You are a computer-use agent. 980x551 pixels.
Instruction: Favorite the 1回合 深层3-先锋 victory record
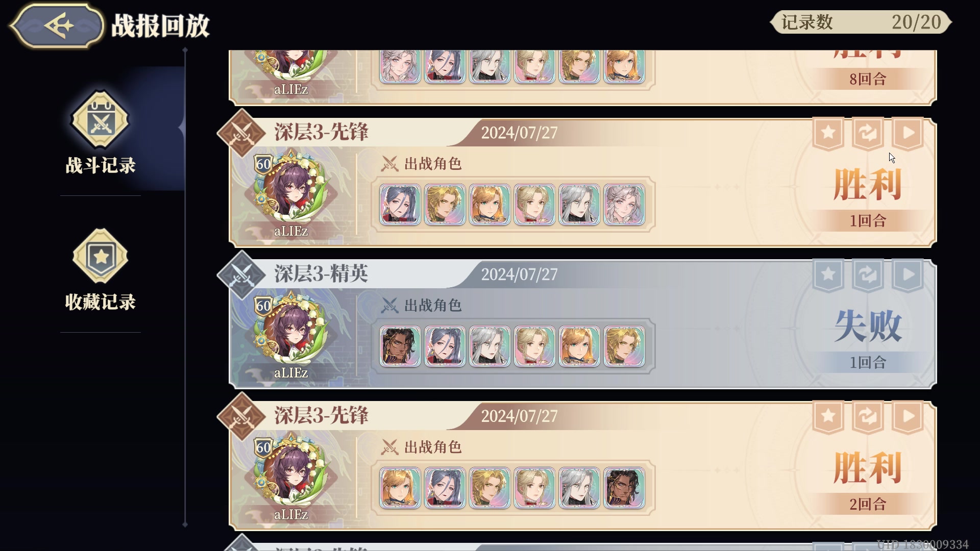[828, 133]
